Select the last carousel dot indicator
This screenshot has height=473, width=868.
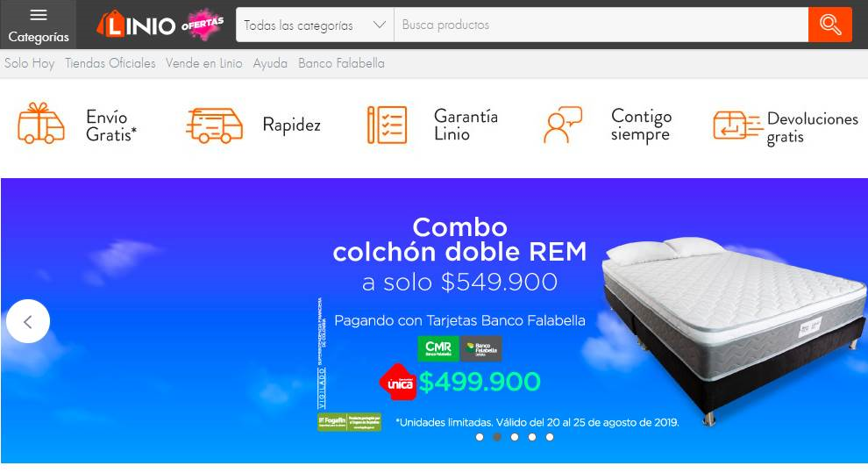[x=549, y=437]
